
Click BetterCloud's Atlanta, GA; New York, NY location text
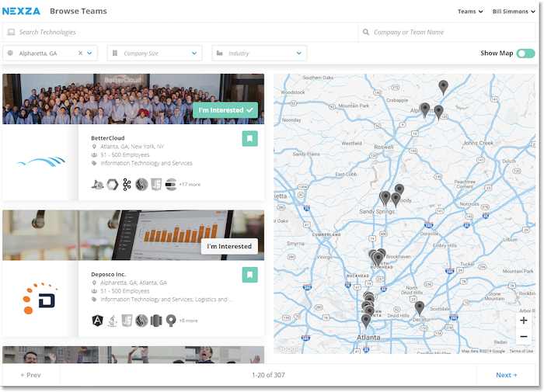(x=132, y=147)
